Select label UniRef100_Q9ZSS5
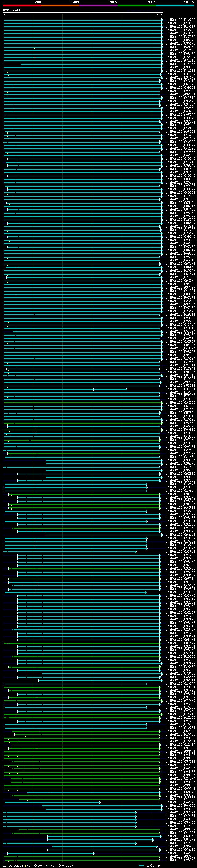Image resolution: width=197 pixels, height=868 pixels. point(180,474)
